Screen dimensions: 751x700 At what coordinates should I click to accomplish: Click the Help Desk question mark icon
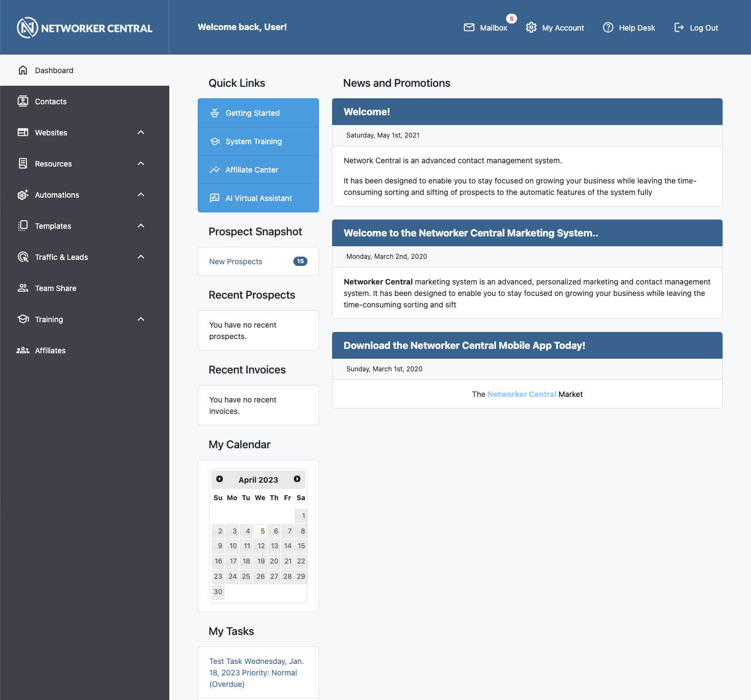pos(608,27)
